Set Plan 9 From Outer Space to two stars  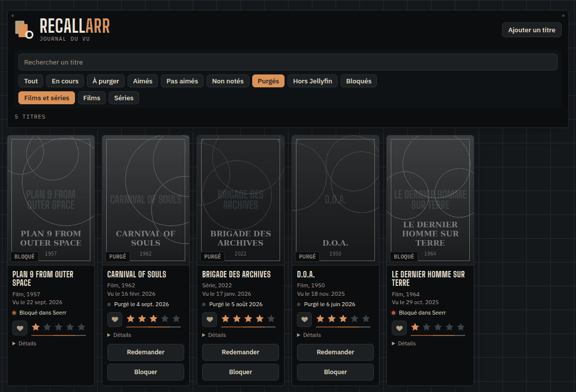(47, 327)
